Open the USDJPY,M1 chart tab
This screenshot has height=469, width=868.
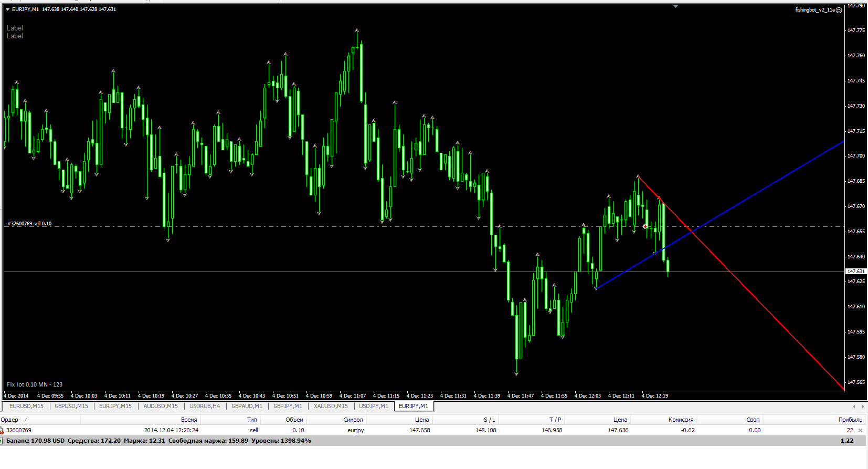click(x=374, y=406)
